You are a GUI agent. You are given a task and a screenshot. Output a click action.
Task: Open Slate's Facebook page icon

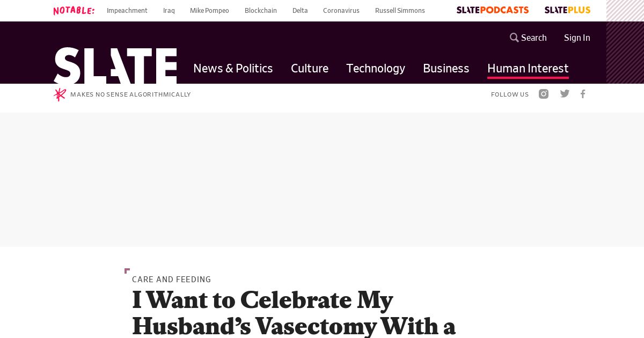point(583,94)
